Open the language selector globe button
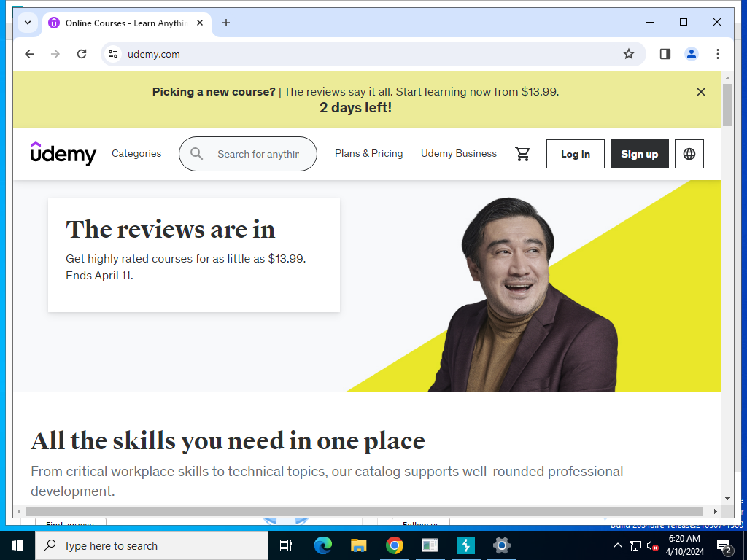The width and height of the screenshot is (747, 560). pyautogui.click(x=689, y=154)
